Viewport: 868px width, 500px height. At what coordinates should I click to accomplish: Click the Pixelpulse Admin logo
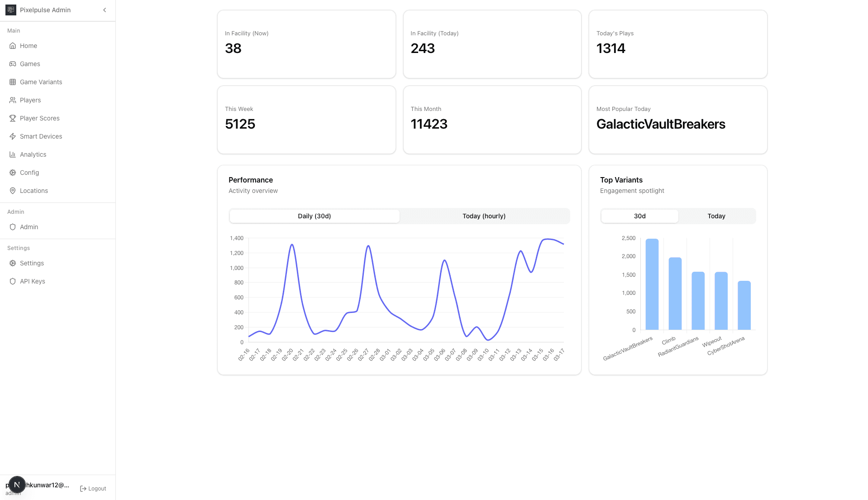(x=11, y=10)
